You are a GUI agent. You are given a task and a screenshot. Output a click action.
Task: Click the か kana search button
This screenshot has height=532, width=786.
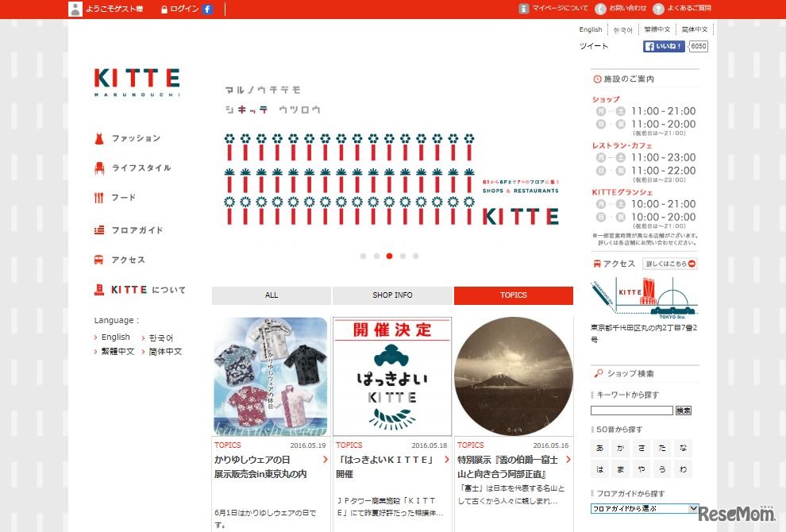(621, 449)
